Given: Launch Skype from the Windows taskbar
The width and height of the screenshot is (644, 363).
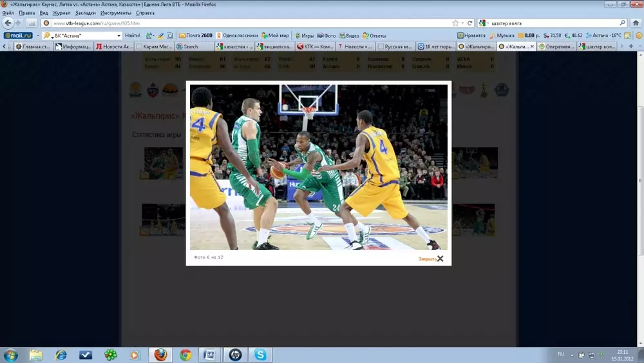Looking at the screenshot, I should point(260,355).
